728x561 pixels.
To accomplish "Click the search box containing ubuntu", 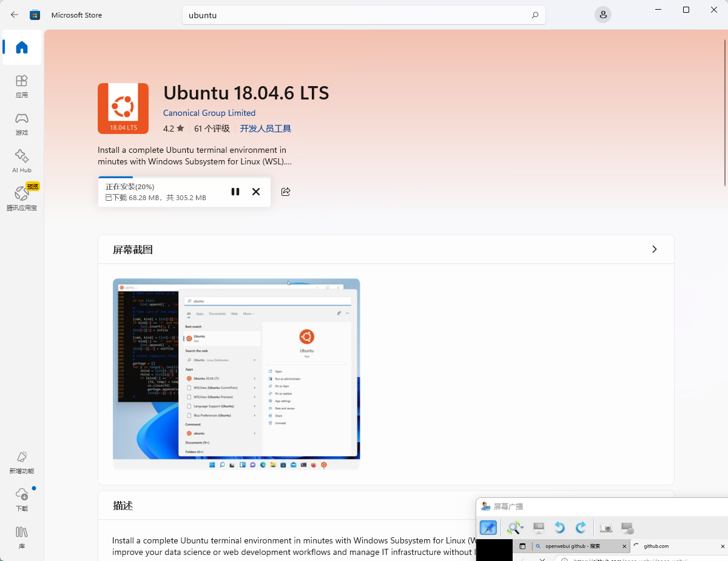I will click(x=364, y=15).
